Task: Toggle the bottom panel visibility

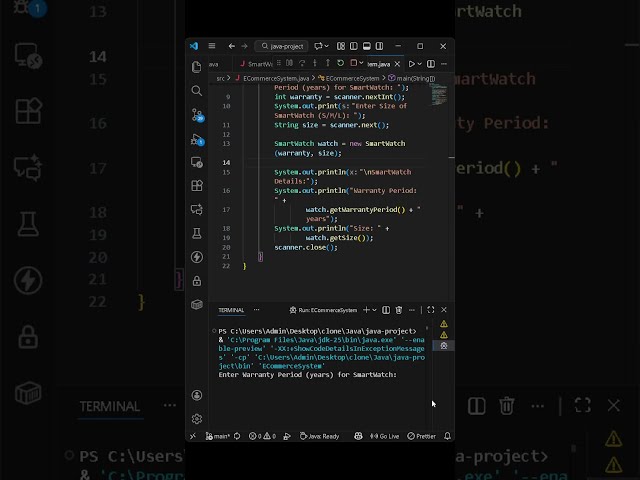Action: [x=367, y=46]
